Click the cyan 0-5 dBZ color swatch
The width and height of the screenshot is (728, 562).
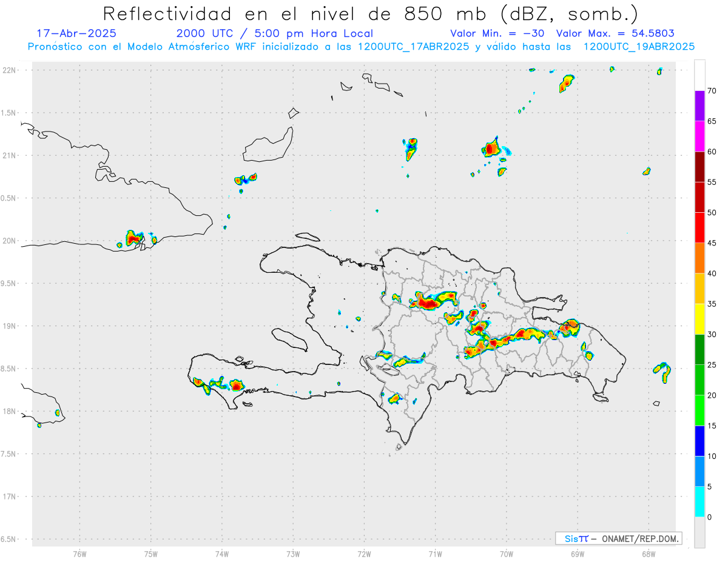click(699, 502)
